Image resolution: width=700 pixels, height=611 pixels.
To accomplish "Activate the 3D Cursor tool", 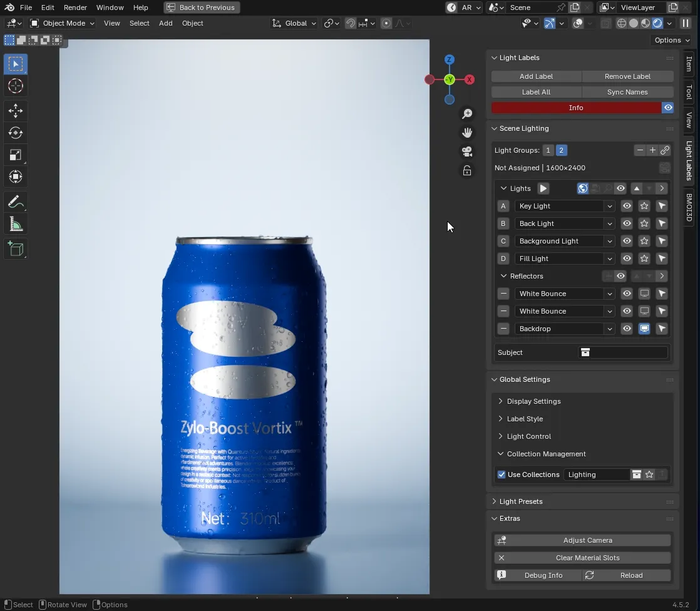I will (16, 86).
